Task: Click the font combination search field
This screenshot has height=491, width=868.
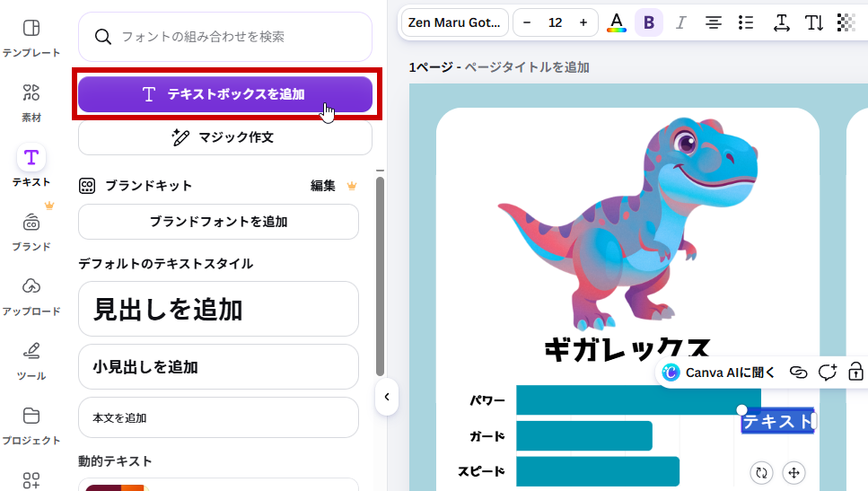Action: (x=225, y=37)
